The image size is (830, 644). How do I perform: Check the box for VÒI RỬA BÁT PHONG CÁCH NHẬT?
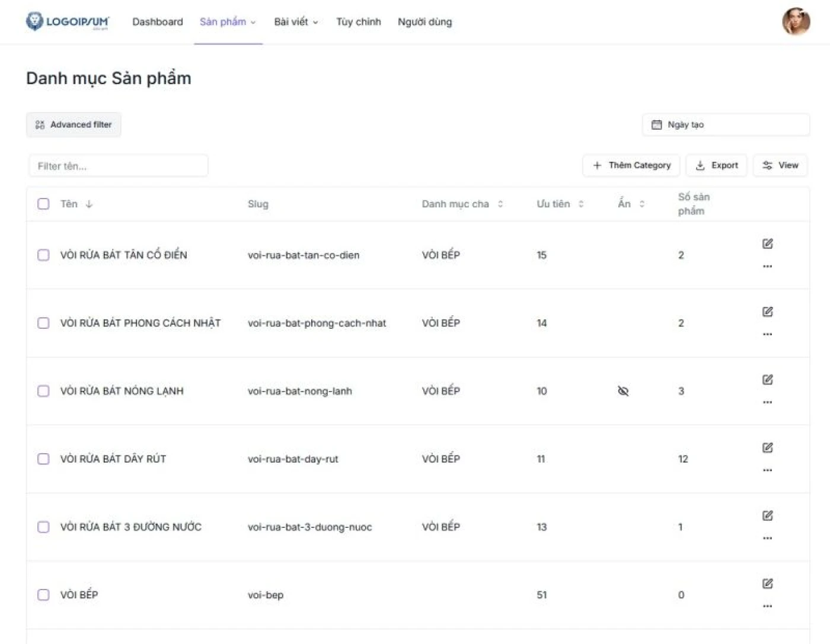click(x=43, y=323)
